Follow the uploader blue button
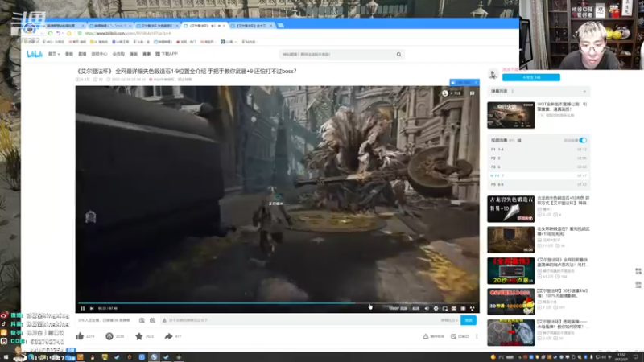The image size is (644, 362). (530, 77)
